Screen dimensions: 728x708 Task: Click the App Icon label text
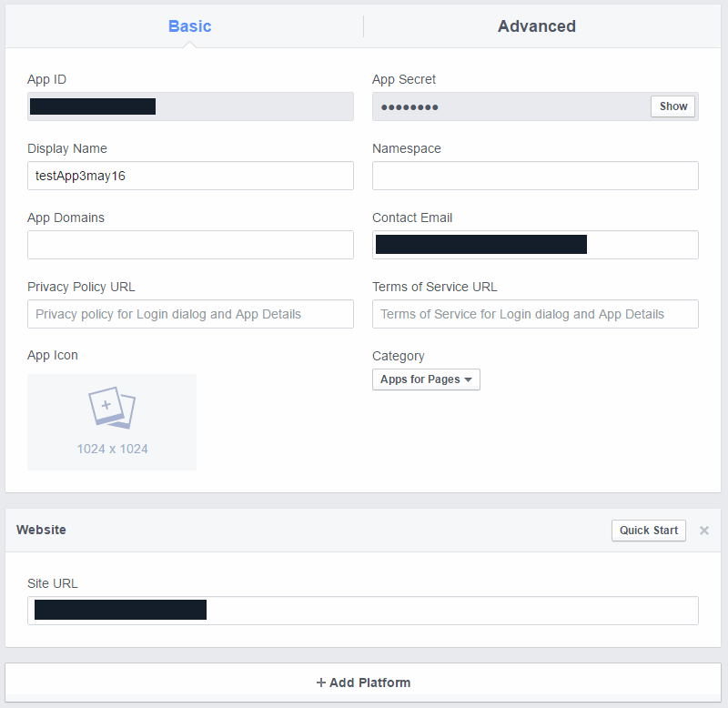tap(53, 355)
